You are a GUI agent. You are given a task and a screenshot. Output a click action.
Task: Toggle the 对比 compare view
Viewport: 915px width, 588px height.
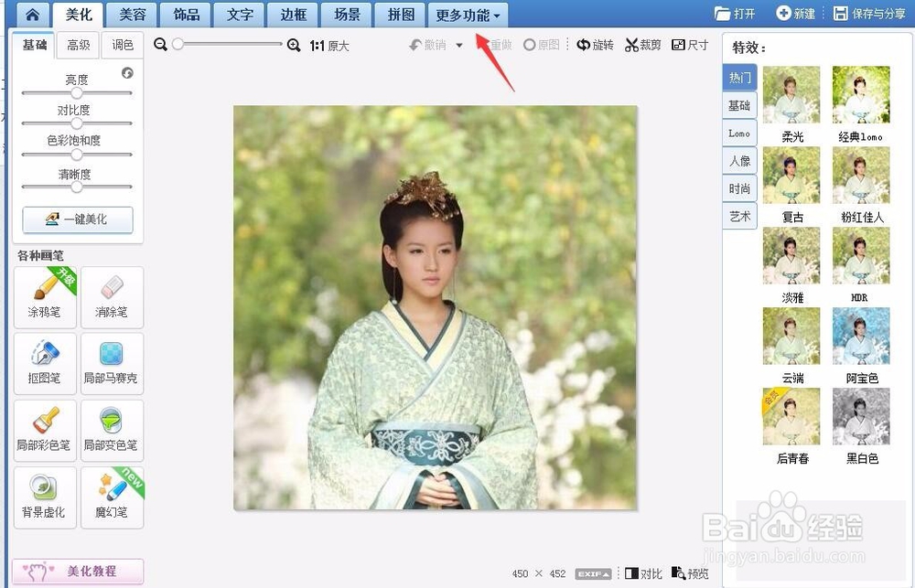643,573
